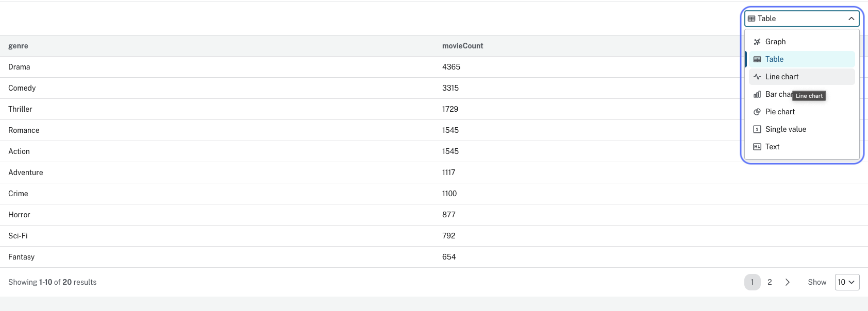Go to next results page arrow

tap(787, 282)
